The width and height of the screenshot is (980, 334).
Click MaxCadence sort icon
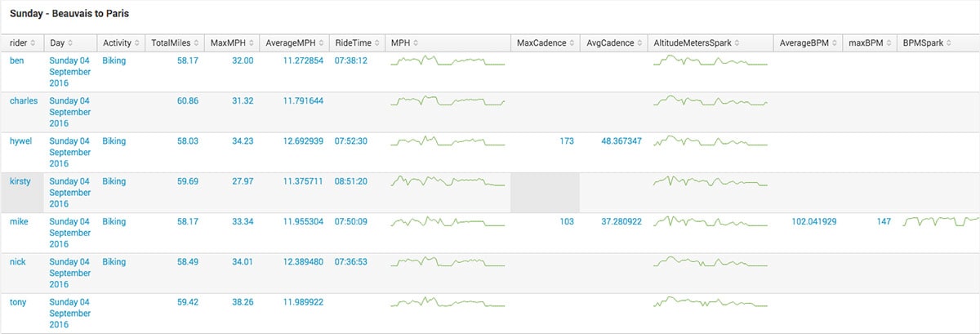572,43
